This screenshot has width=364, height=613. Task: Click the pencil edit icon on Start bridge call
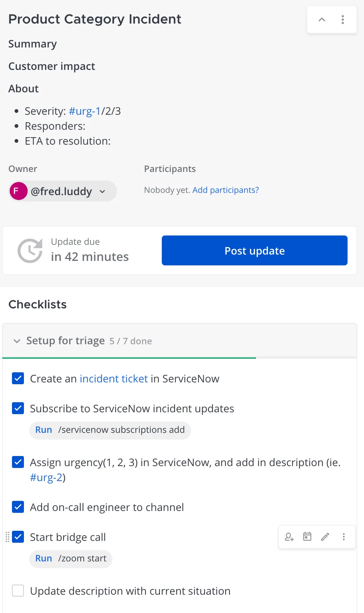(x=325, y=537)
